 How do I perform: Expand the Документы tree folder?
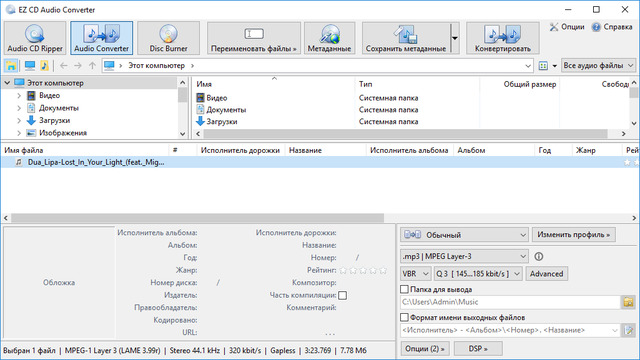pyautogui.click(x=19, y=108)
